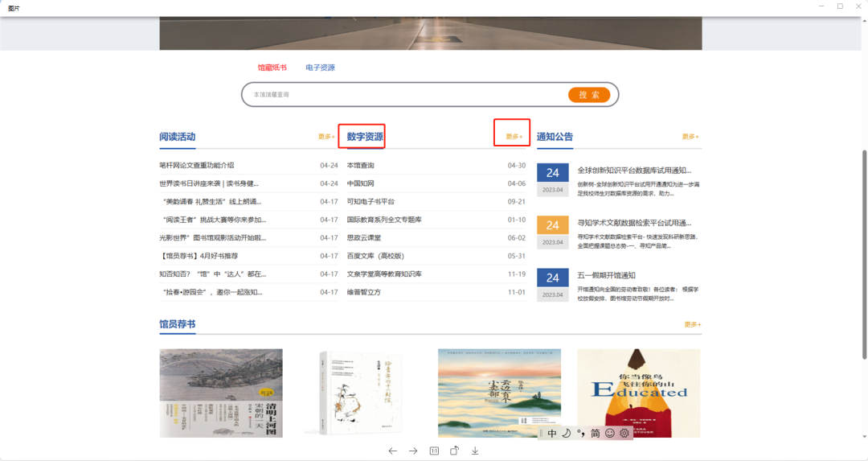
Task: Open notice 全球创新知识平台数据库试用通知
Action: (634, 170)
